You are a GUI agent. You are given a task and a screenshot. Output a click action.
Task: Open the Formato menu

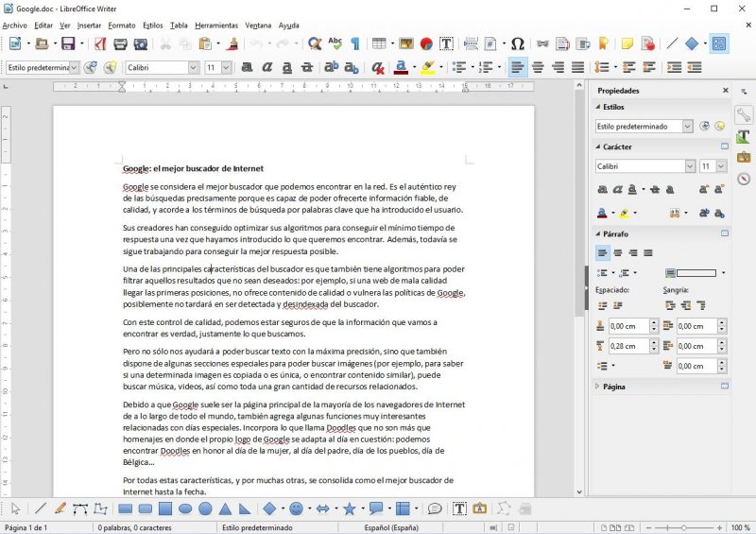pos(122,26)
